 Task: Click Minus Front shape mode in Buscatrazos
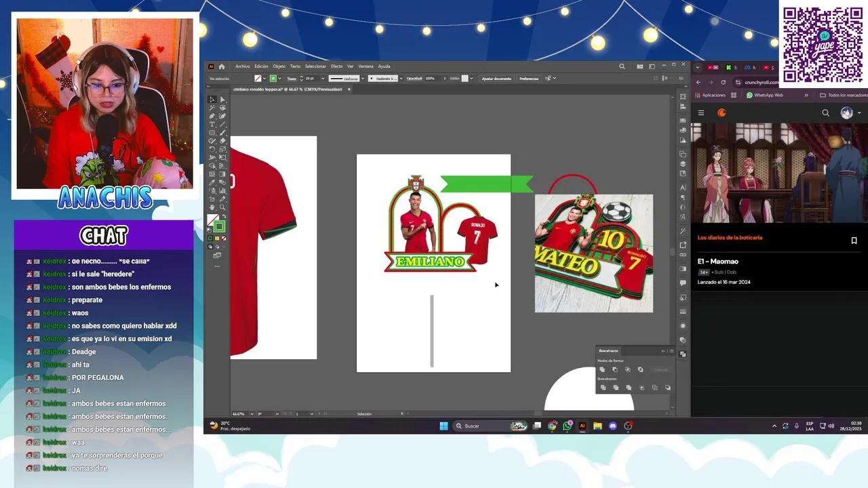pos(615,369)
